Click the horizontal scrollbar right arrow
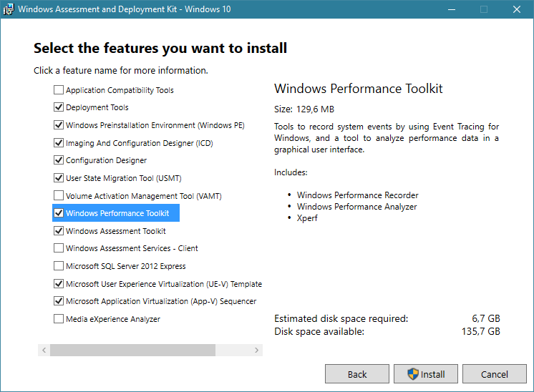 (x=258, y=351)
